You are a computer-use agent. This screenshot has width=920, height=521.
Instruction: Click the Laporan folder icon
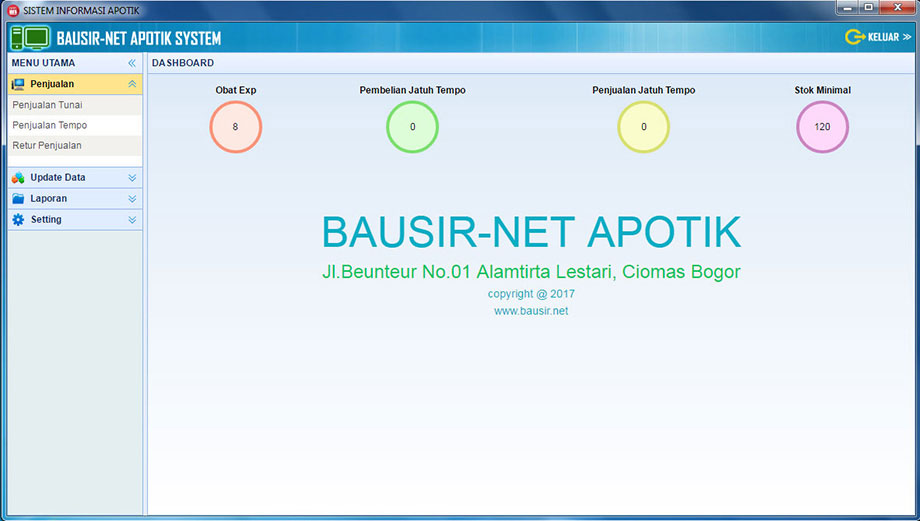point(18,199)
